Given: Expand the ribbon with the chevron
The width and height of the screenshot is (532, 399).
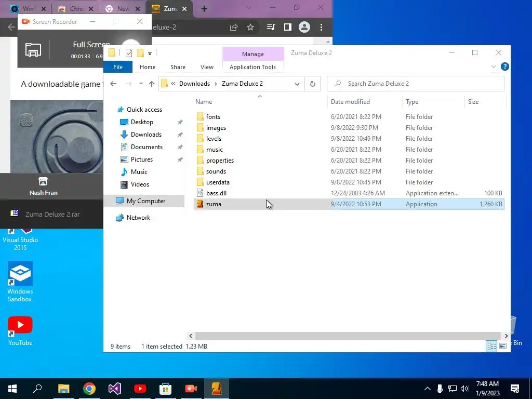Looking at the screenshot, I should pyautogui.click(x=494, y=66).
